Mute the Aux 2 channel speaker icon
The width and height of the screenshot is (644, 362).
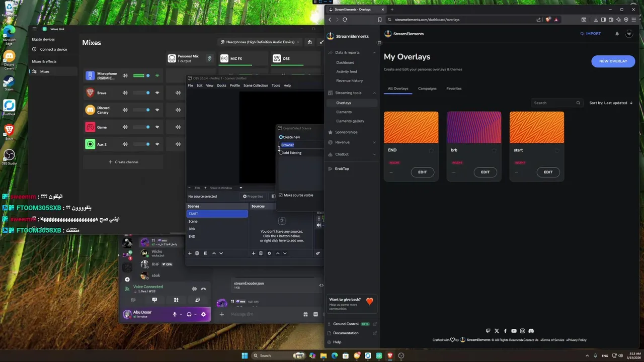(x=125, y=144)
